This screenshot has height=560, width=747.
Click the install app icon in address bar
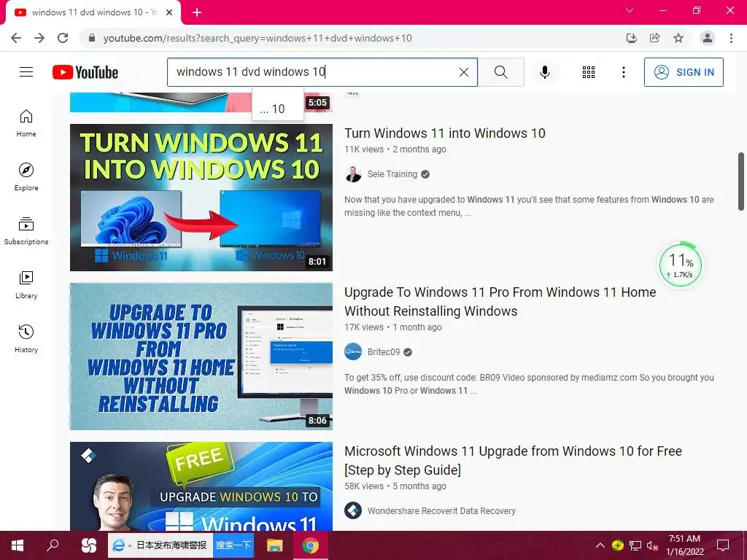[631, 38]
